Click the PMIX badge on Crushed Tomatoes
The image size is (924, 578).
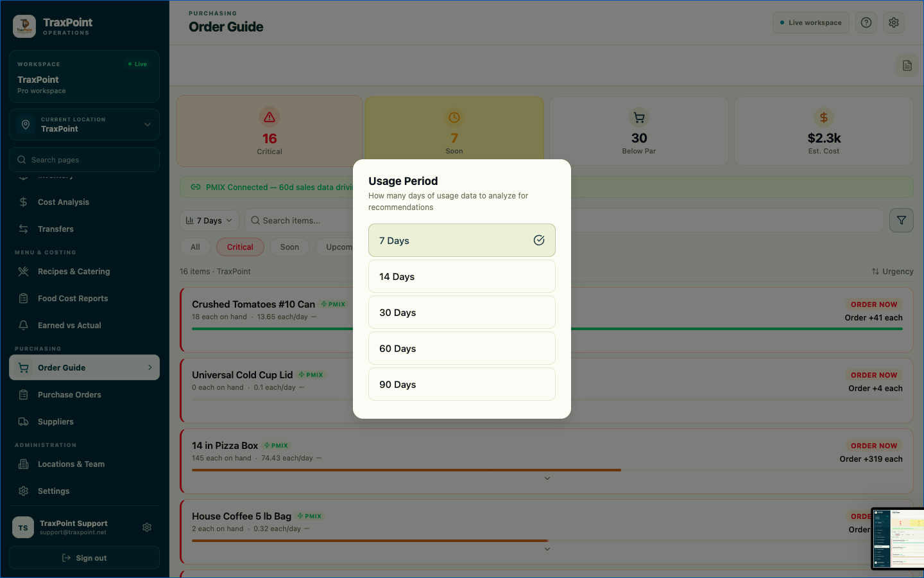coord(334,304)
